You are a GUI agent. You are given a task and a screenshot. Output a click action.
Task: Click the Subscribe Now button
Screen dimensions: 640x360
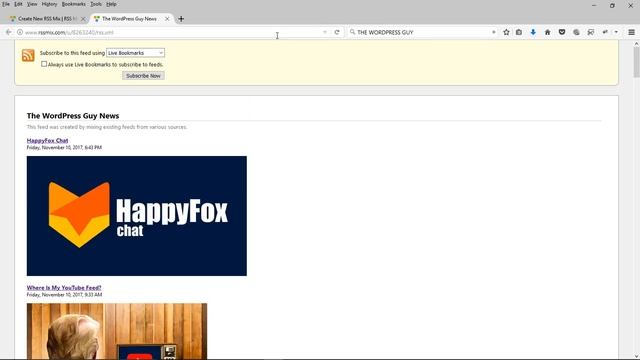click(143, 76)
